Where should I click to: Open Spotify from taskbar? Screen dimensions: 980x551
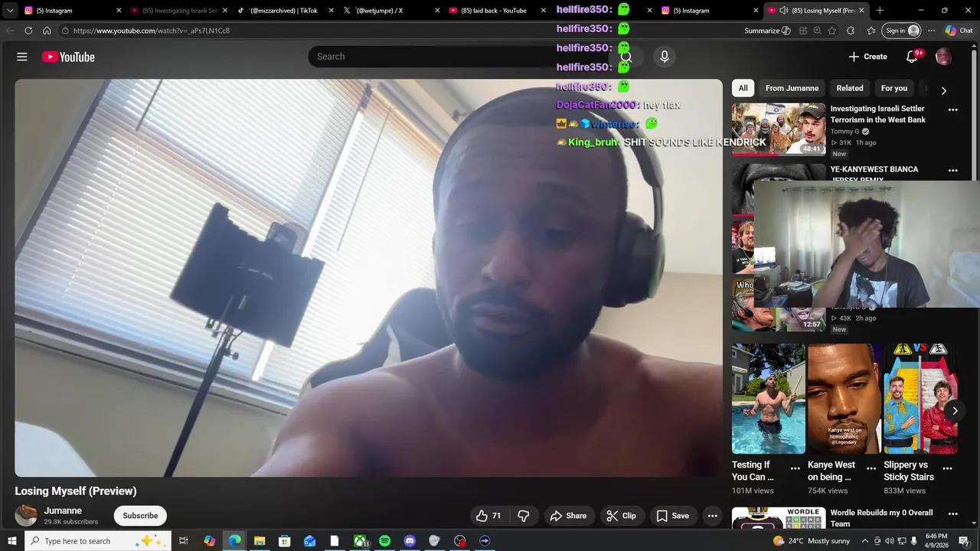click(384, 541)
